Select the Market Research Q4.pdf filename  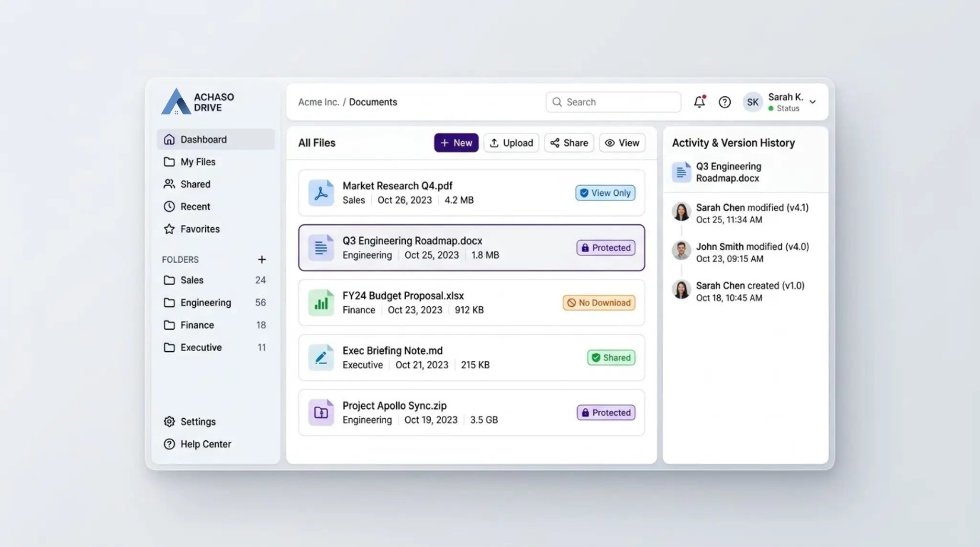(397, 186)
